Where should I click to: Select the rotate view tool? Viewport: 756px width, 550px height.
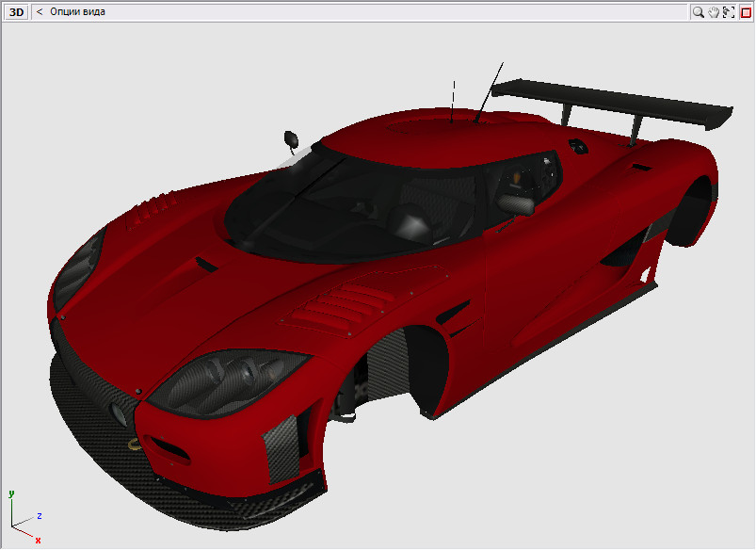point(729,12)
